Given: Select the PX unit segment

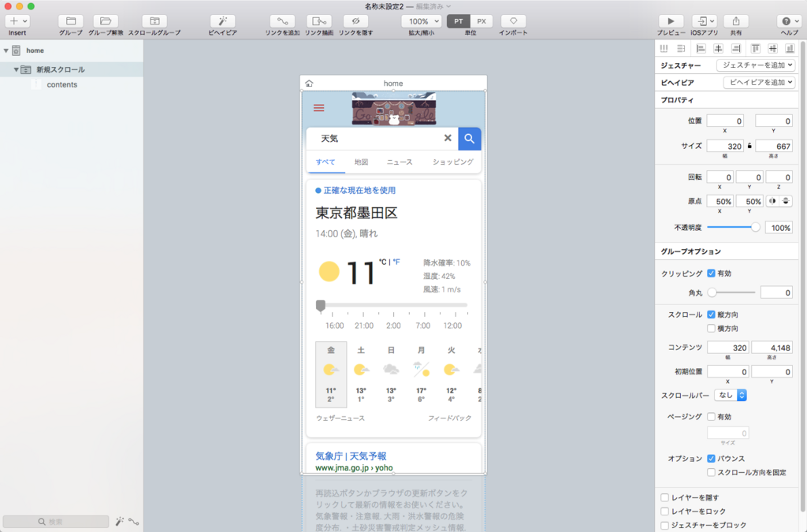Looking at the screenshot, I should pyautogui.click(x=482, y=21).
